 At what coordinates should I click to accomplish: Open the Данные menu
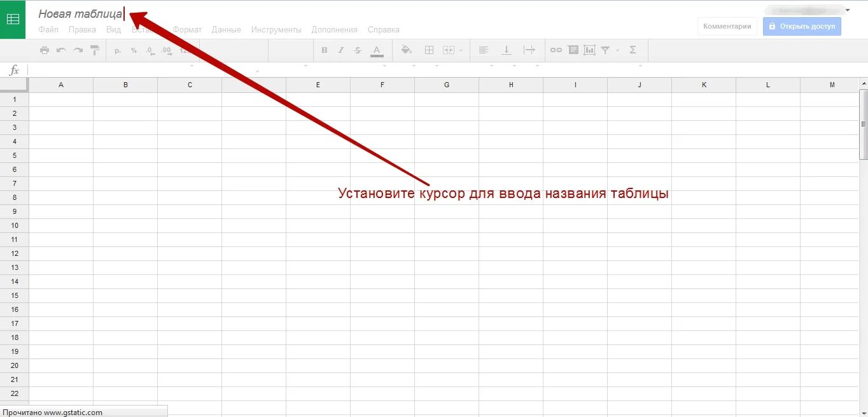coord(227,30)
